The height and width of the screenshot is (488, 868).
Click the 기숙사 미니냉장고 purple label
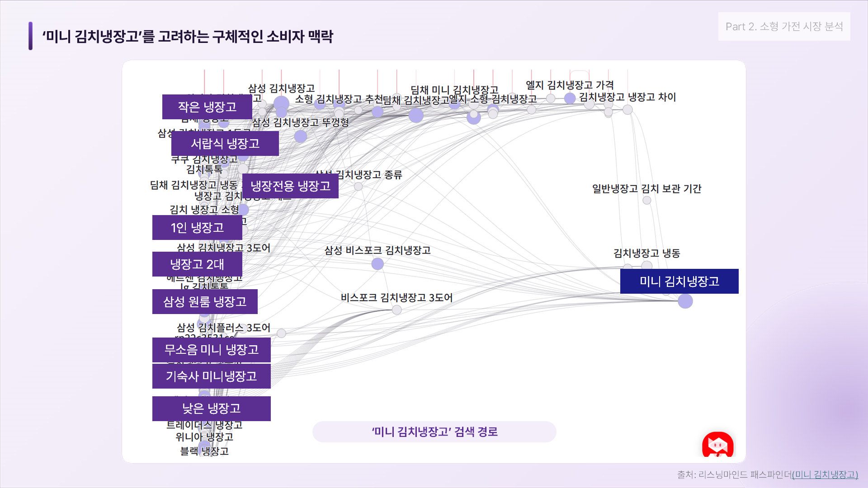tap(212, 376)
